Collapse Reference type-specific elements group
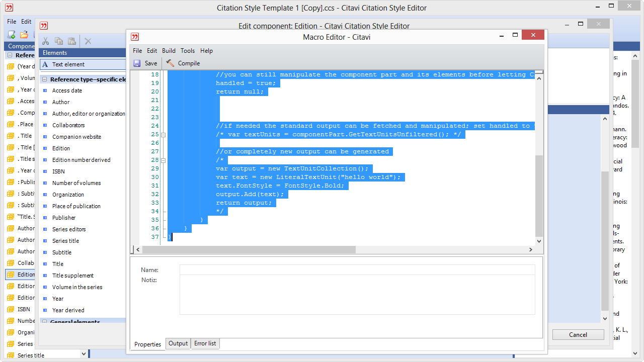 click(x=45, y=79)
